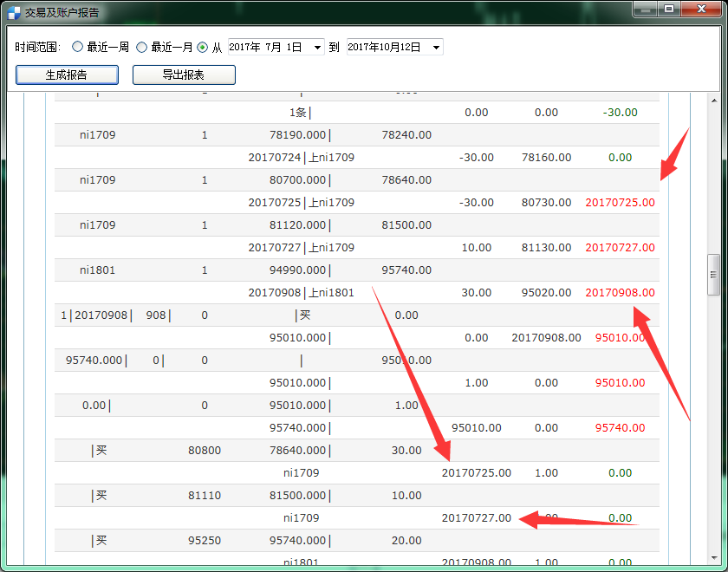Click the red 20170725.00 value

pyautogui.click(x=620, y=202)
